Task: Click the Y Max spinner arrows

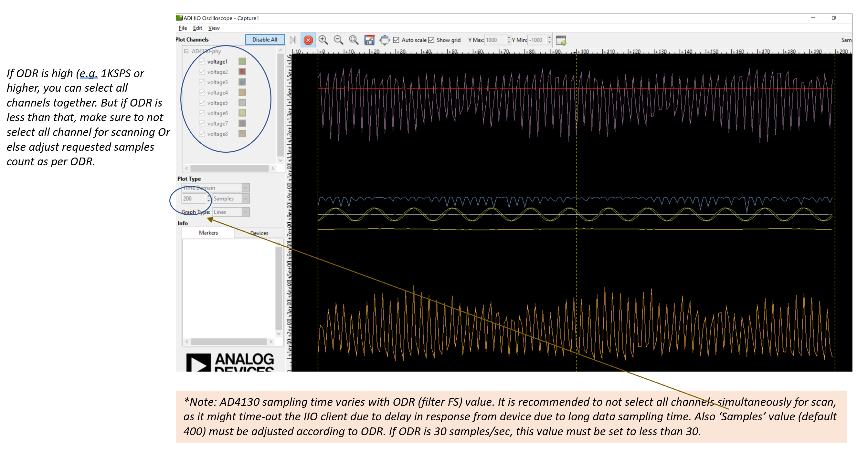Action: (x=509, y=40)
